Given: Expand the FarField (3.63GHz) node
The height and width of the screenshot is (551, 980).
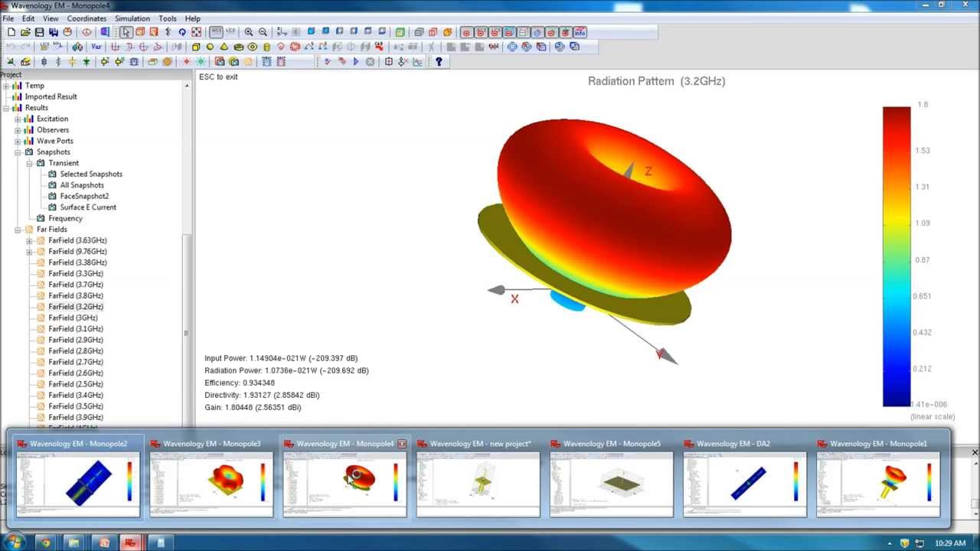Looking at the screenshot, I should 29,240.
